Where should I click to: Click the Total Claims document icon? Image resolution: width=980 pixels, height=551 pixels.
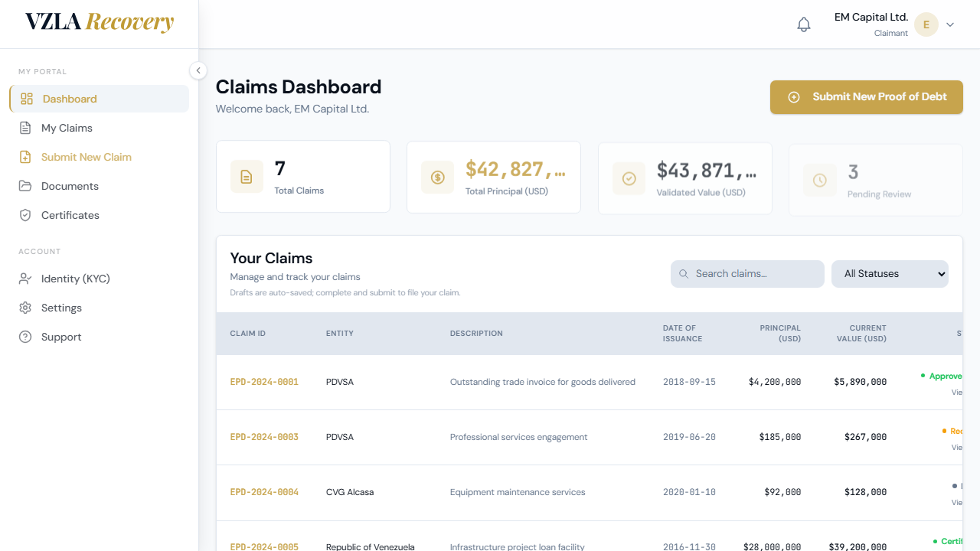[x=247, y=177]
